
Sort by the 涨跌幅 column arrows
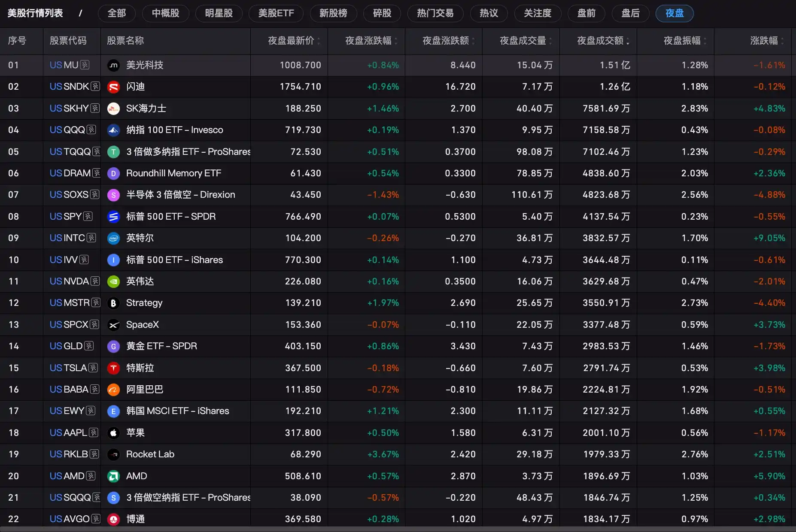click(x=782, y=41)
